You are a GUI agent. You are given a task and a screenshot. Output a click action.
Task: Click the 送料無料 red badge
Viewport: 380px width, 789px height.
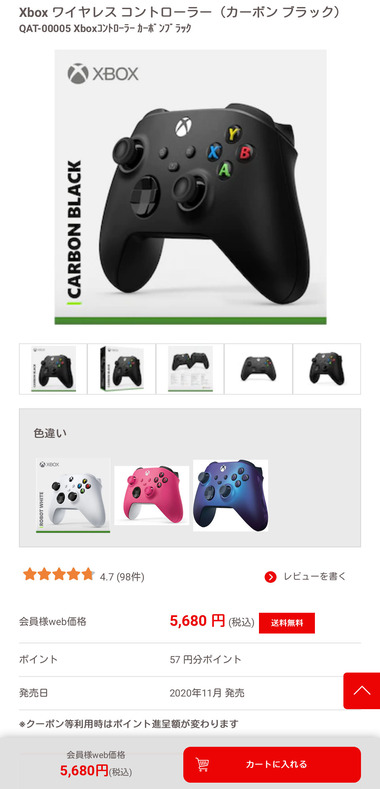pyautogui.click(x=287, y=622)
